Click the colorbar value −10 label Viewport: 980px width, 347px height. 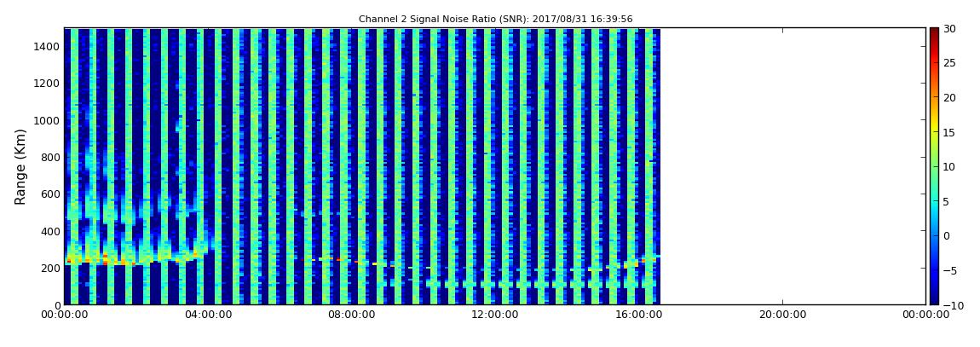(x=951, y=305)
